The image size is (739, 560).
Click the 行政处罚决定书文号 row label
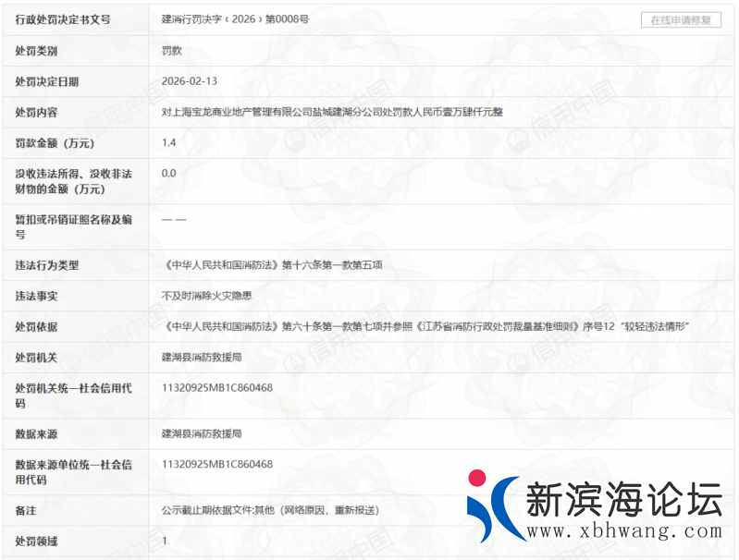63,19
